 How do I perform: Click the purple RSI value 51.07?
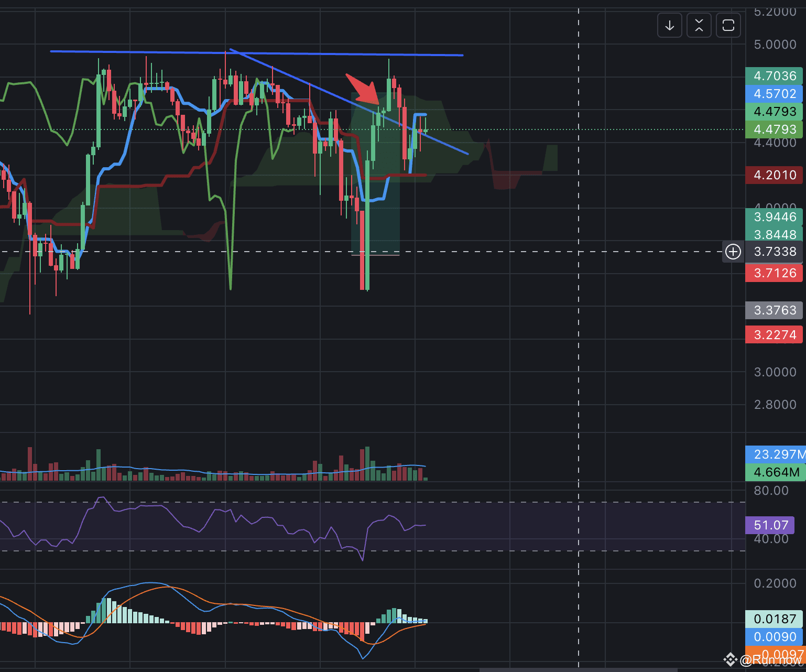pyautogui.click(x=770, y=525)
